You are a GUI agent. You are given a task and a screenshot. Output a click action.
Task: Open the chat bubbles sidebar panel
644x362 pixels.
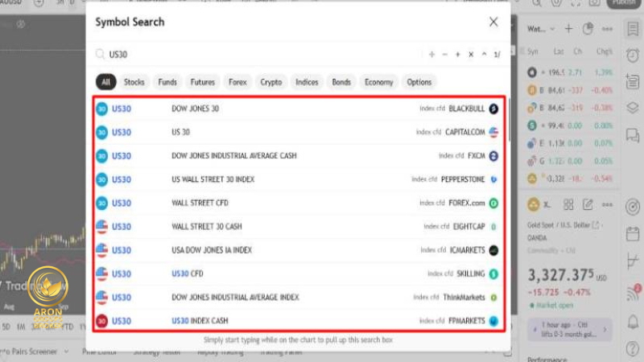633,134
